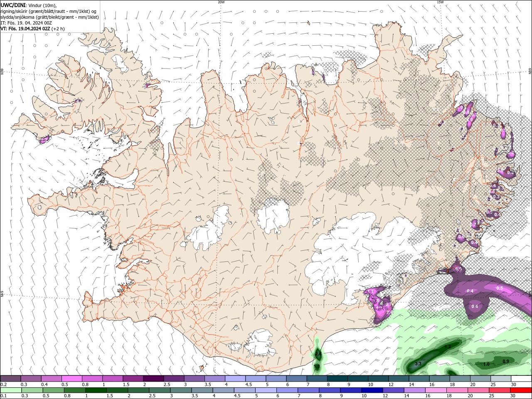
Task: Select the palest green 0.1 swatch in the lower legend
Action: (11, 390)
